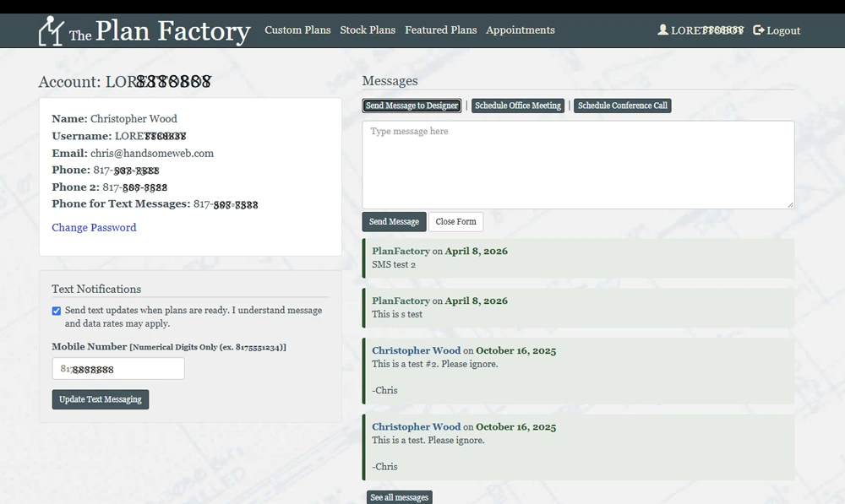Screen dimensions: 845x504
Task: Click the name Christopher Wood in account info
Action: tap(134, 119)
